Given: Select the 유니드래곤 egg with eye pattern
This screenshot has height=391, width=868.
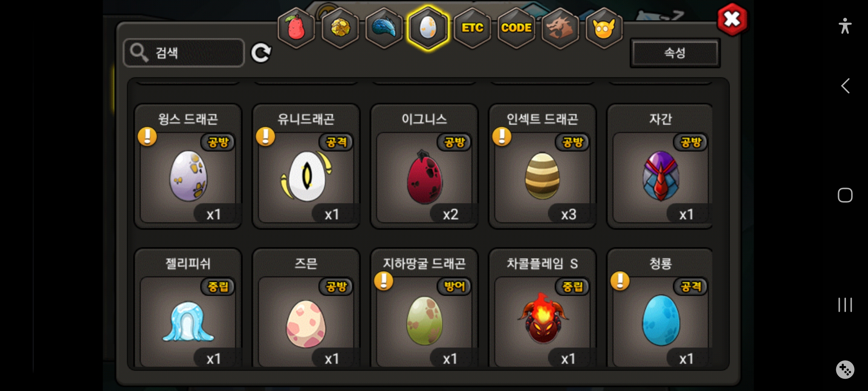Looking at the screenshot, I should point(306,167).
